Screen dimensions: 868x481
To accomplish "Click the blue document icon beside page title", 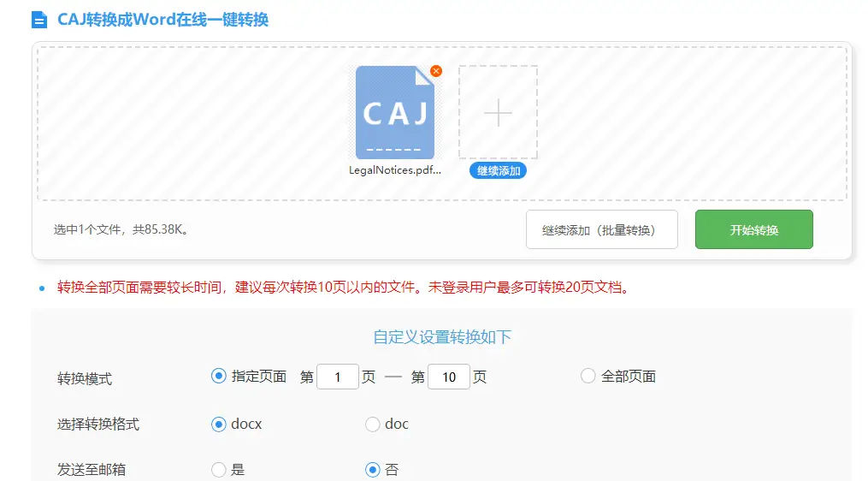I will coord(39,20).
